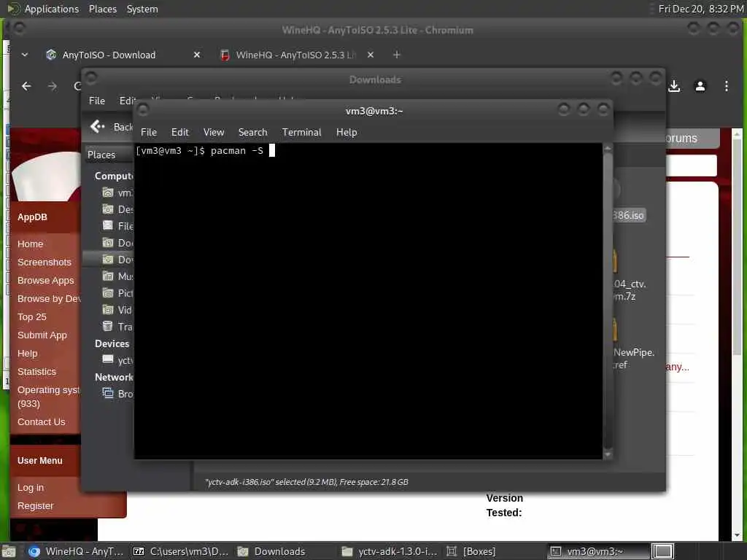Open File menu in Downloads window
This screenshot has height=560, width=747.
[x=97, y=101]
